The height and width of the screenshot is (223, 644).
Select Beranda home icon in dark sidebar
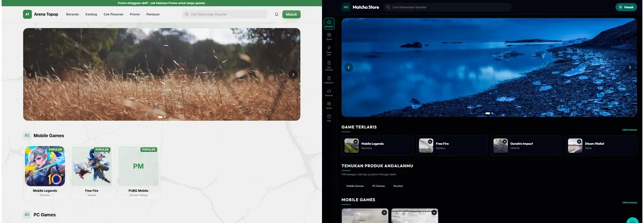329,24
